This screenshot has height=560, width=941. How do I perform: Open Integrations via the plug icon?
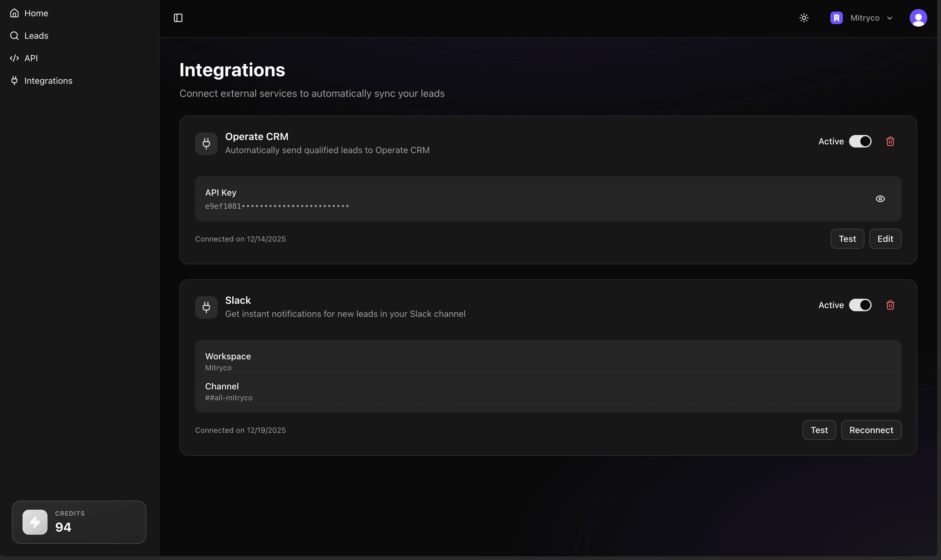(x=15, y=80)
